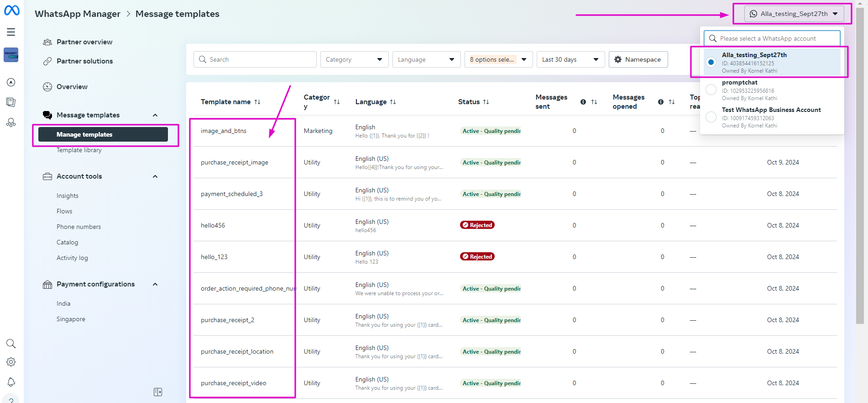Click the Meta logo icon
868x403 pixels.
click(x=11, y=10)
